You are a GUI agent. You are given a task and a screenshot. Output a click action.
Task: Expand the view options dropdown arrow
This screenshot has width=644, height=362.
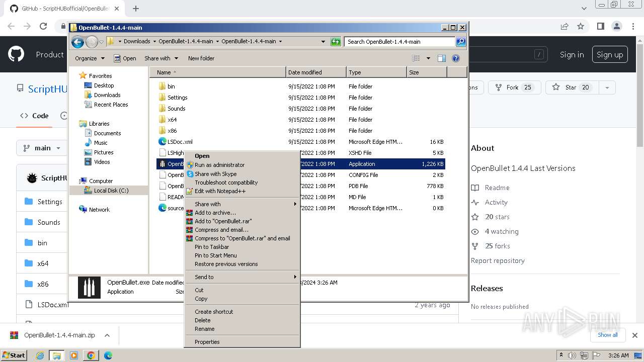(x=428, y=58)
